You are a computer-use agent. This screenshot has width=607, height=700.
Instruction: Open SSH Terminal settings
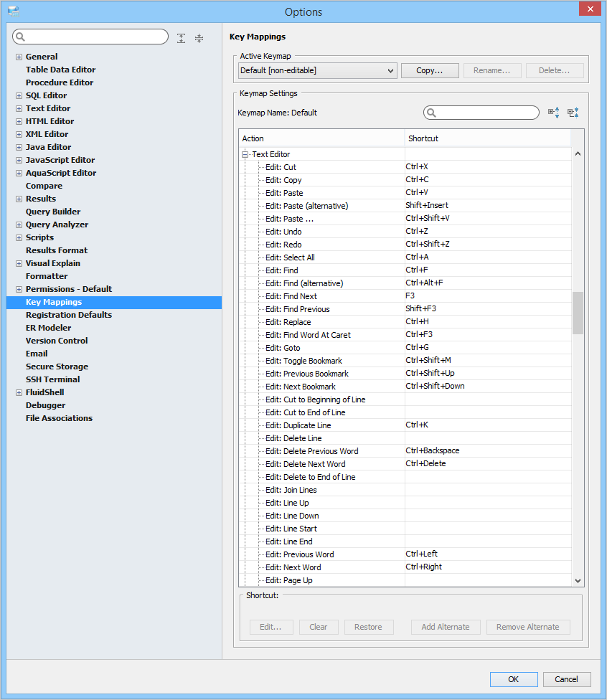tap(52, 380)
